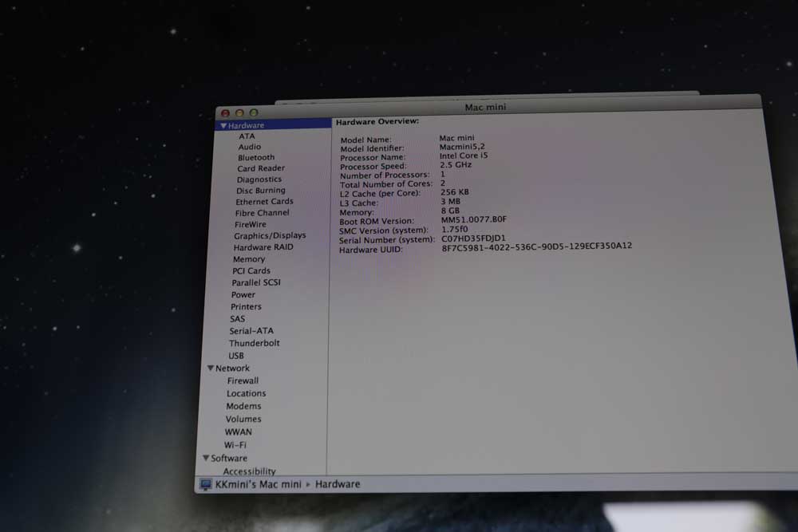Select the Software category label
Viewport: 798px width, 532px height.
tap(229, 459)
